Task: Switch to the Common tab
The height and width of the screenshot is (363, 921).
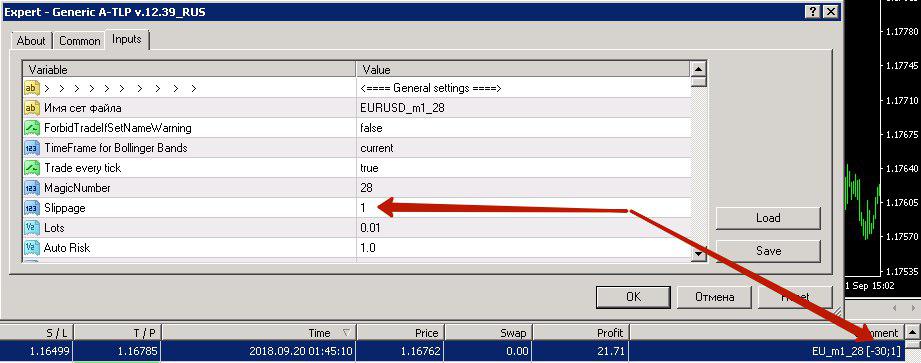Action: 79,41
